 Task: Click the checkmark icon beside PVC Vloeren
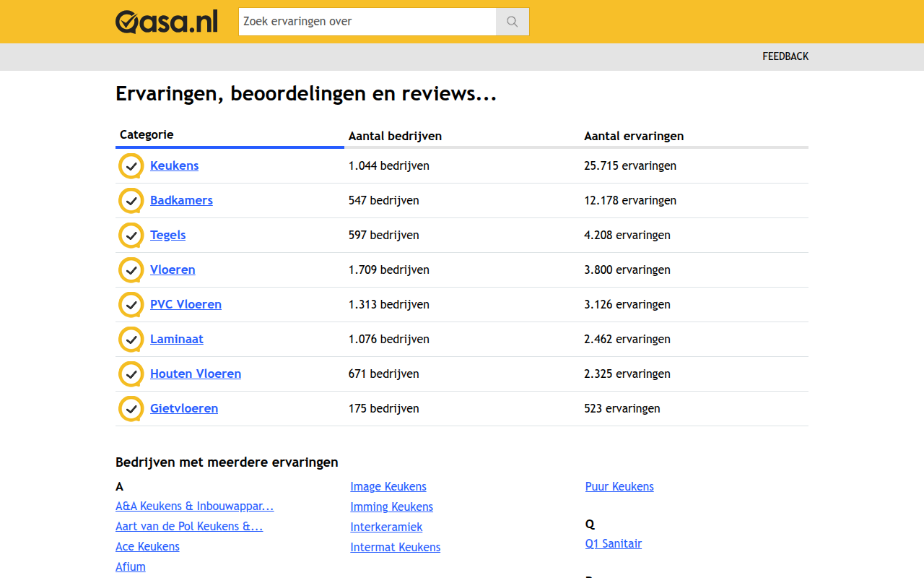tap(131, 305)
